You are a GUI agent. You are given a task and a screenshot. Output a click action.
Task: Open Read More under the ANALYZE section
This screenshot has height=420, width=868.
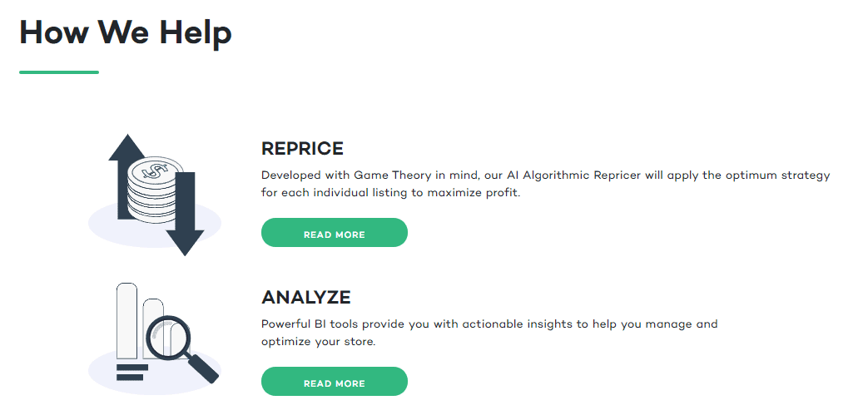335,381
